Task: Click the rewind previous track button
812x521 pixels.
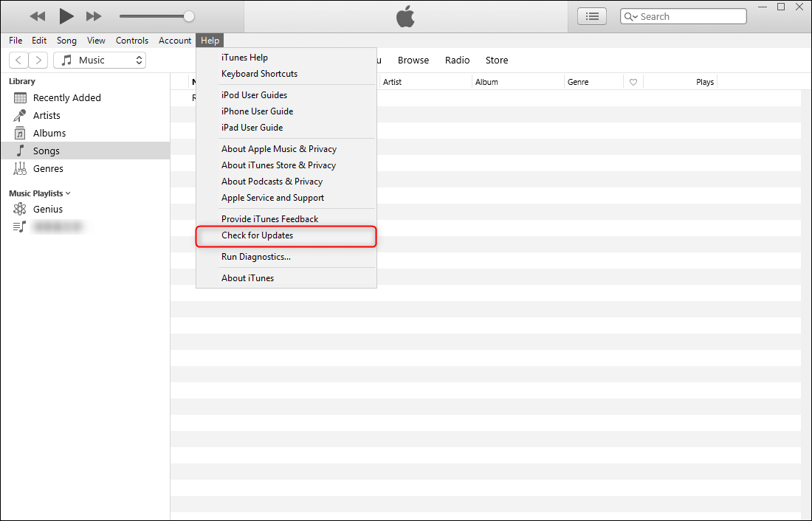Action: coord(38,16)
